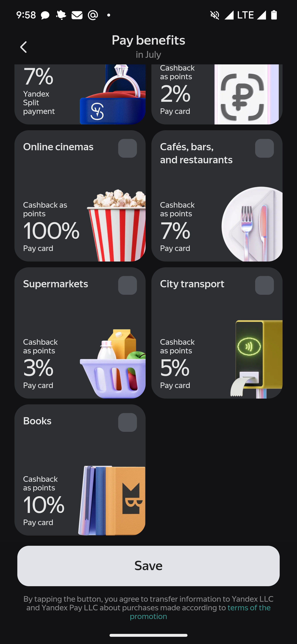Tap the popcorn bucket illustration
The height and width of the screenshot is (644, 297).
116,225
